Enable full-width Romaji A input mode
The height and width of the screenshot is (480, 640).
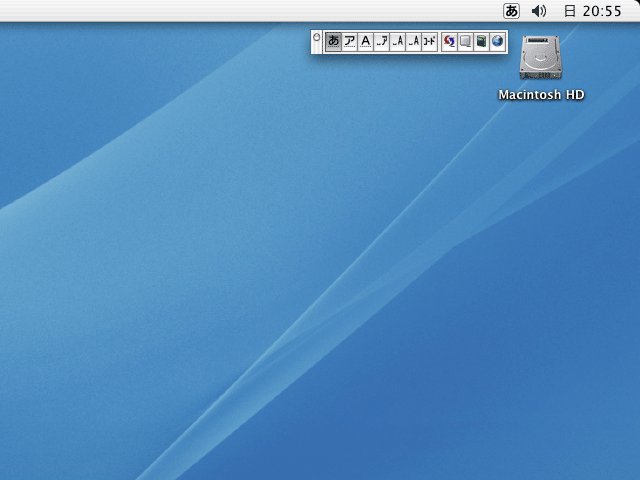pos(366,41)
